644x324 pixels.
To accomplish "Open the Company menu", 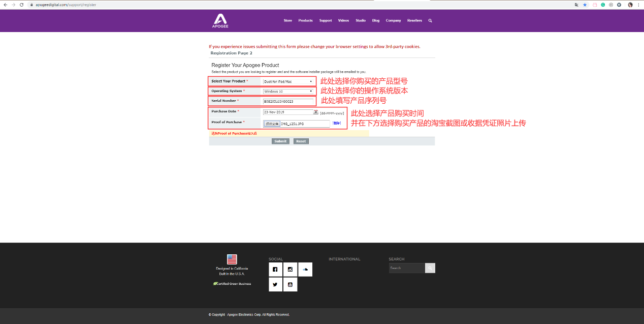I will (393, 21).
